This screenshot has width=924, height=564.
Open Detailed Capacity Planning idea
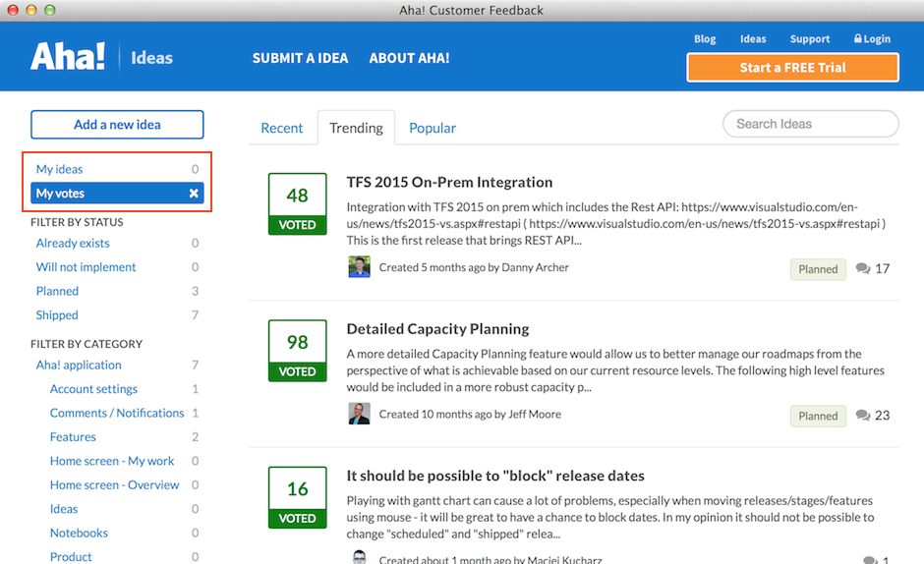(437, 329)
